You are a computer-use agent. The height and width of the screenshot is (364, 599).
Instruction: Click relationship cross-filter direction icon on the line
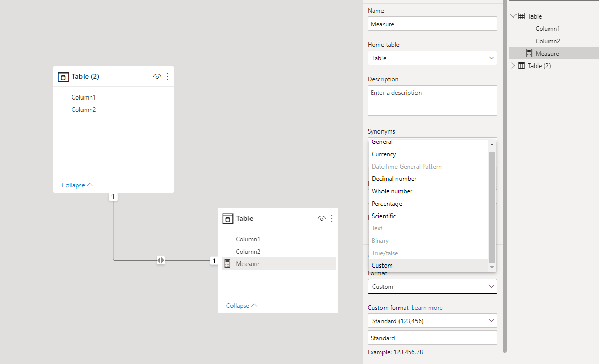coord(161,260)
